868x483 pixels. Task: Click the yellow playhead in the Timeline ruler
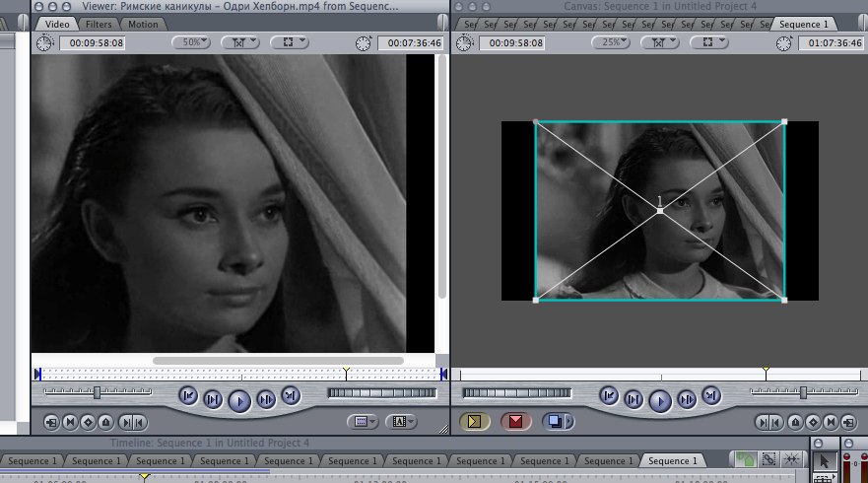144,476
